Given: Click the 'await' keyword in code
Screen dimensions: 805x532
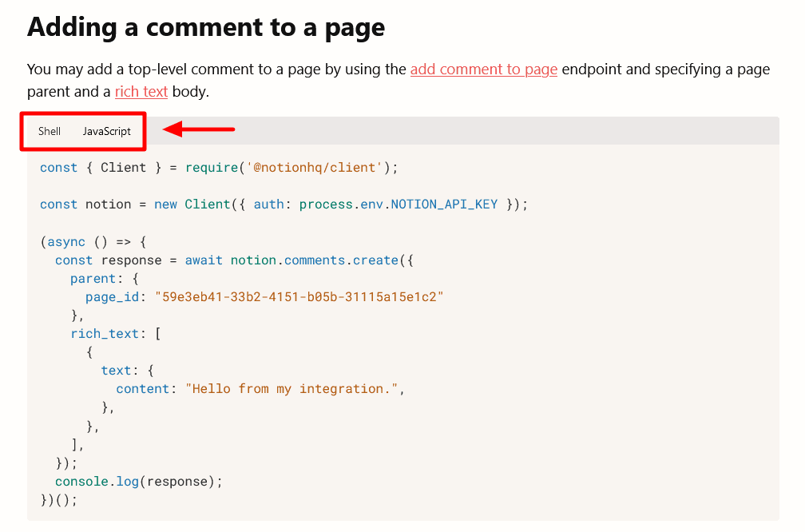Looking at the screenshot, I should click(204, 260).
